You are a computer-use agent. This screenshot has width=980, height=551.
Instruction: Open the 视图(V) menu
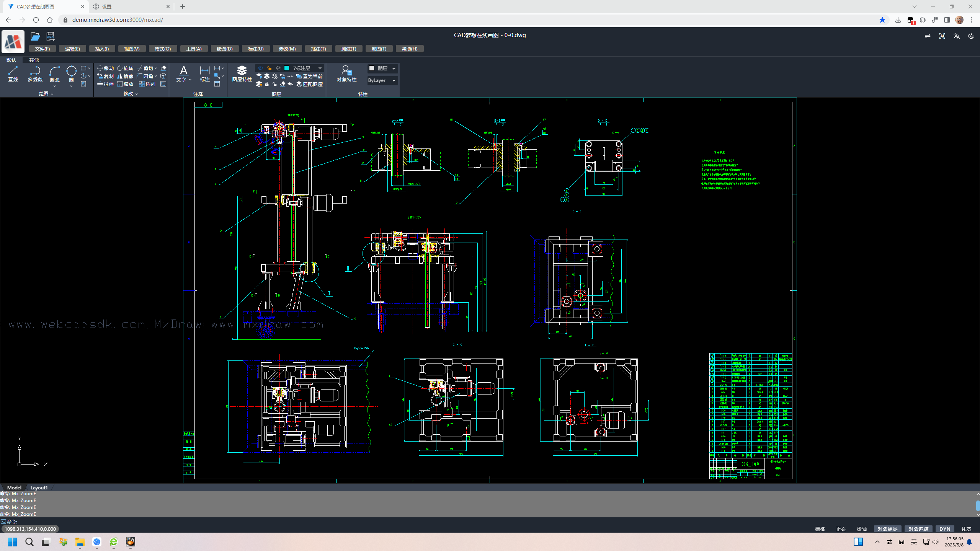click(132, 49)
